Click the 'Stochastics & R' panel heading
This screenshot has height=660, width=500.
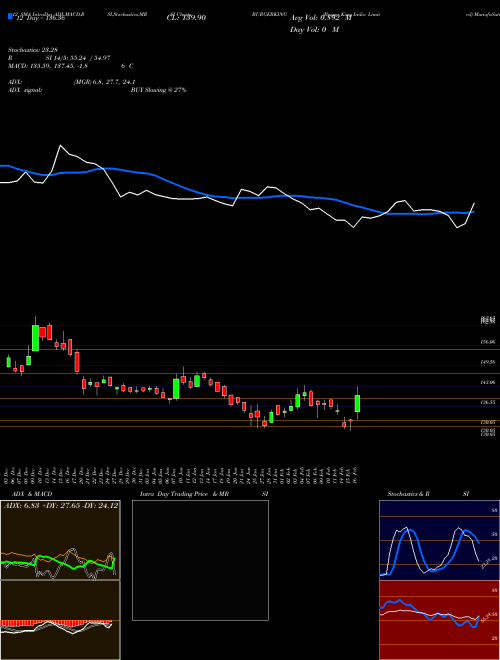click(408, 494)
